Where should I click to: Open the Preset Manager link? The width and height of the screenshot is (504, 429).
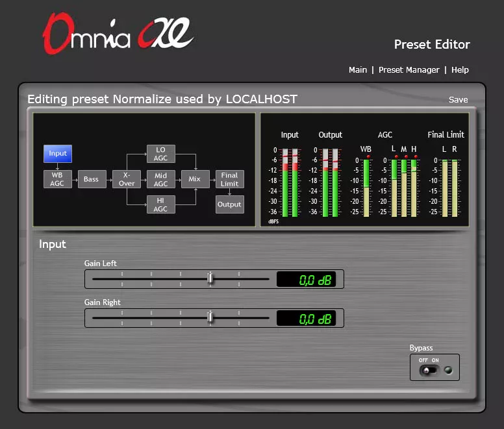pos(409,70)
